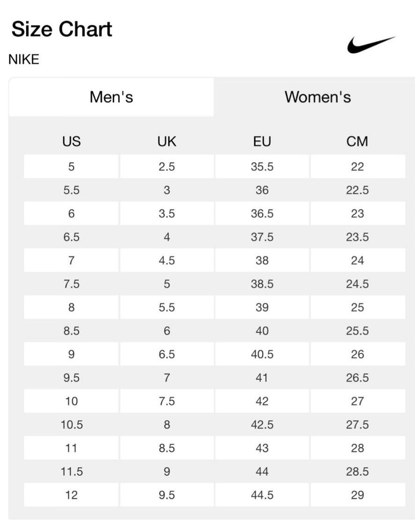Select US size 7.5 cell
Image resolution: width=415 pixels, height=532 pixels.
click(x=71, y=284)
